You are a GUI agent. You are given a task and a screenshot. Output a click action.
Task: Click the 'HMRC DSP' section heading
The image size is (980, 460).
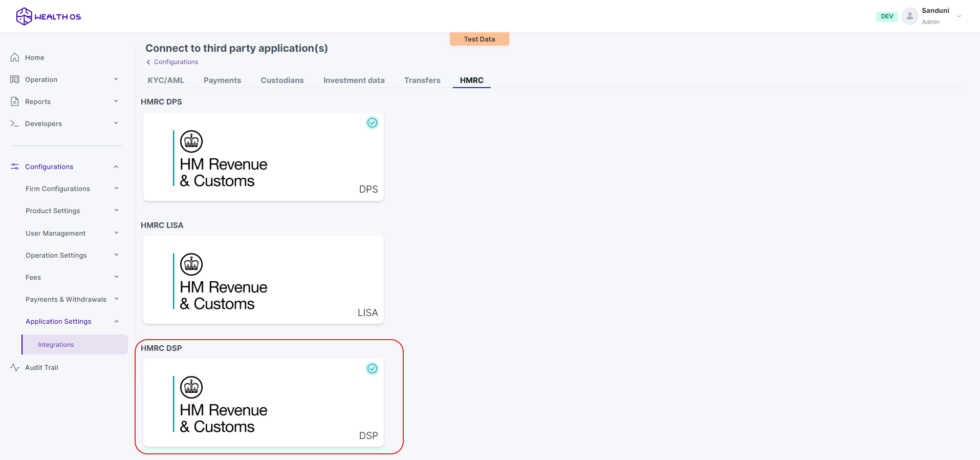pos(161,348)
